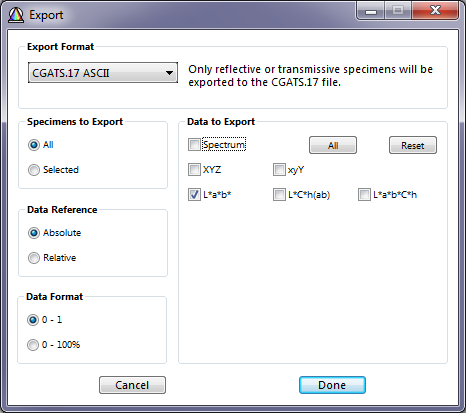
Task: Switch data reference to Relative
Action: point(34,258)
